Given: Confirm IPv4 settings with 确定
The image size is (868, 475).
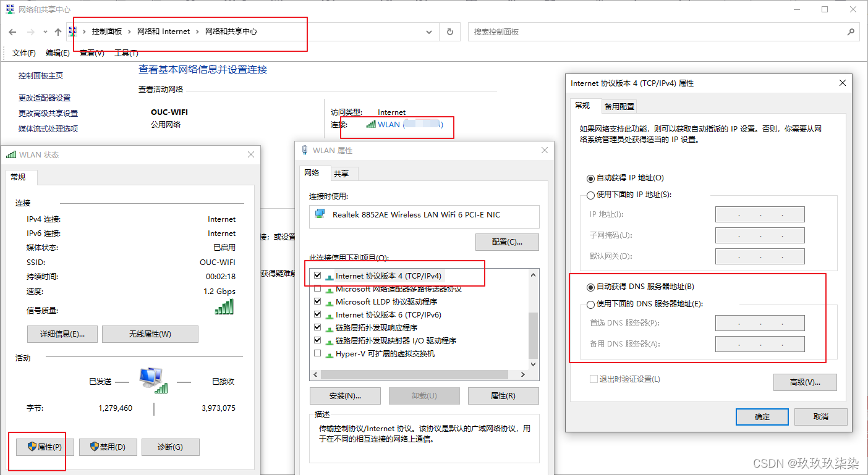Looking at the screenshot, I should pos(762,417).
